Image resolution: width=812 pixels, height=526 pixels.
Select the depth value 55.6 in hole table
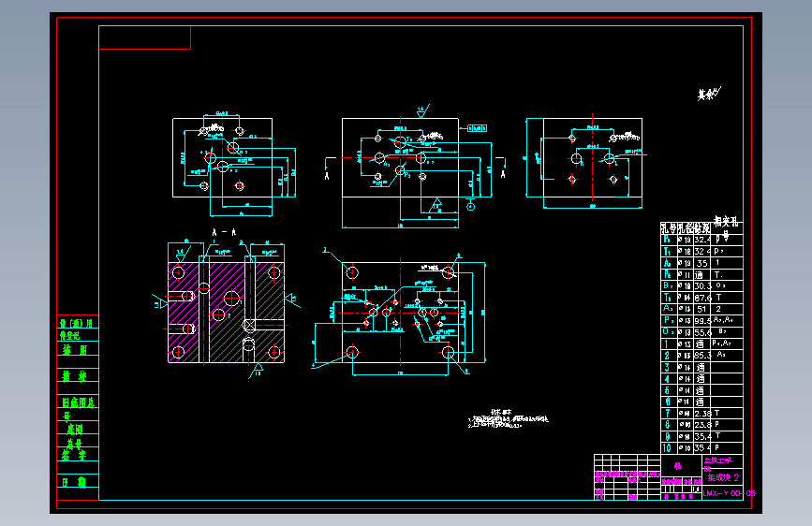[702, 332]
